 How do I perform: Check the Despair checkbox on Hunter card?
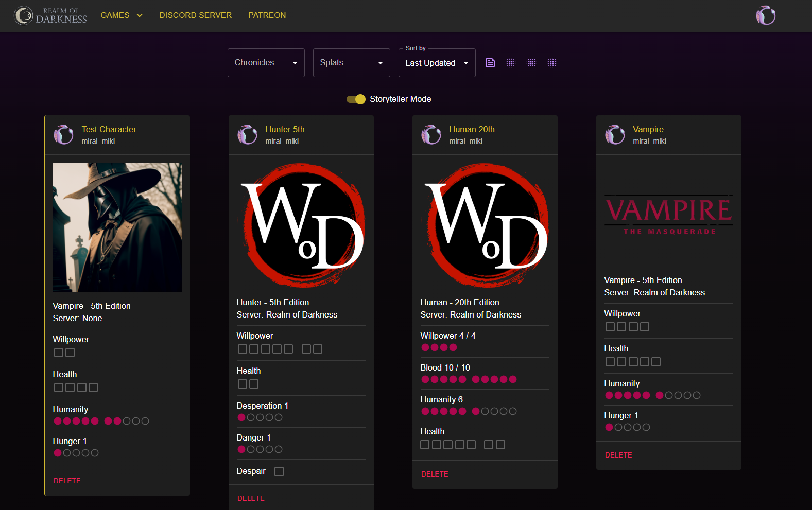pyautogui.click(x=279, y=471)
